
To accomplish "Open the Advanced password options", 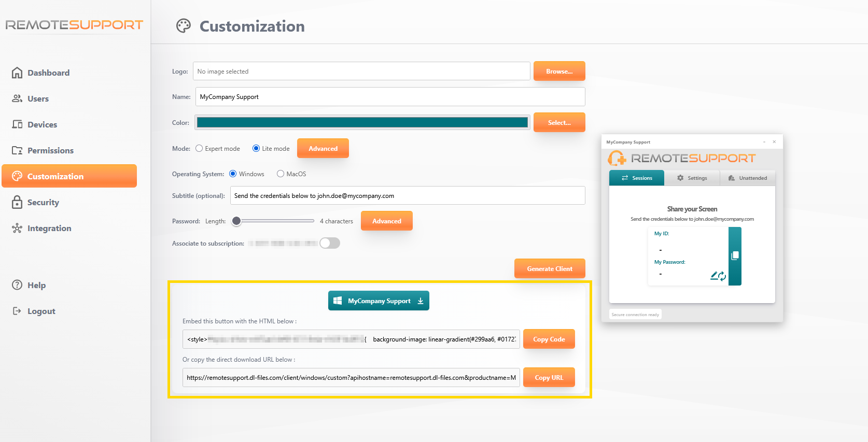I will click(386, 221).
